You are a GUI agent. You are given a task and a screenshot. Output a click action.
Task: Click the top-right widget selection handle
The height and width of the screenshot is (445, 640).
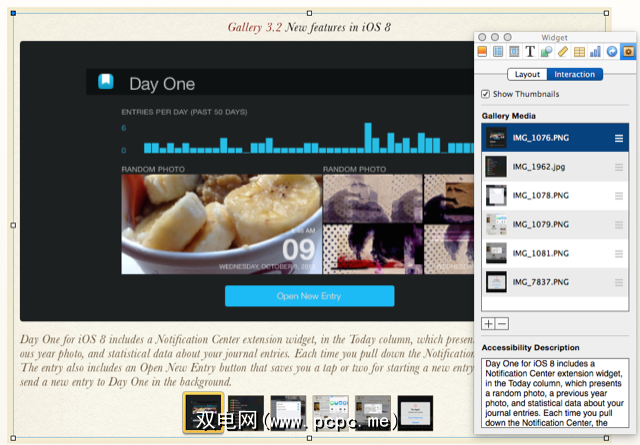pyautogui.click(x=607, y=13)
